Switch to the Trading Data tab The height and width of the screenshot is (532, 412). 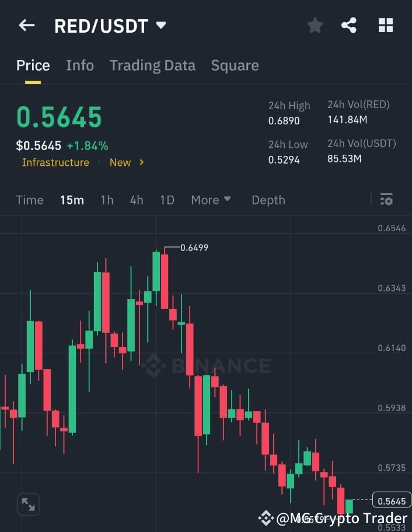point(152,65)
